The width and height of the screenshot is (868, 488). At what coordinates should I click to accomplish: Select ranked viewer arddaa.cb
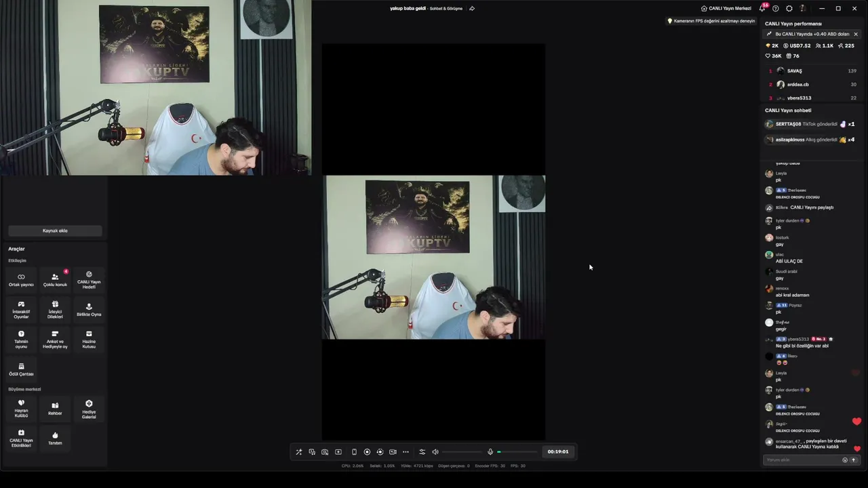[812, 85]
